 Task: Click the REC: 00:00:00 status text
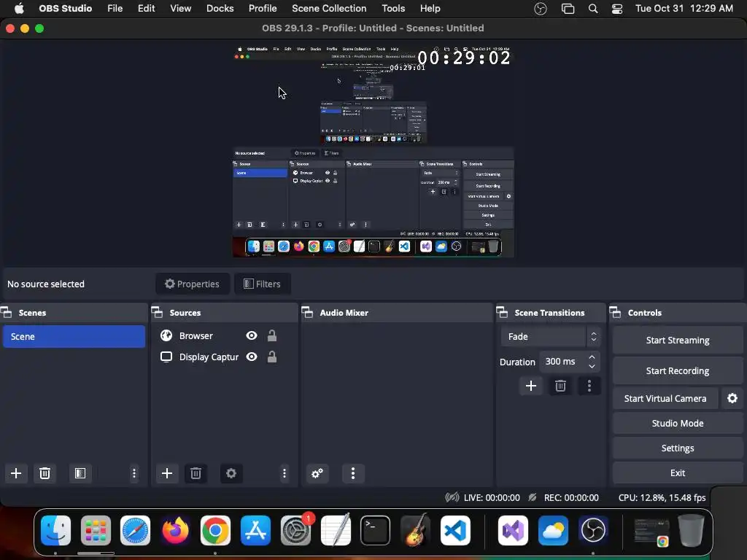[571, 497]
